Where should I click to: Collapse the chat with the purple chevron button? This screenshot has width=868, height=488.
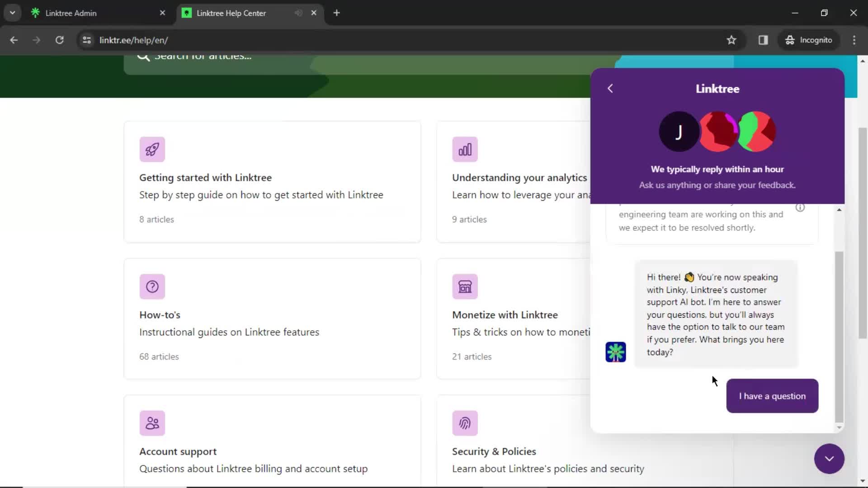(x=829, y=459)
